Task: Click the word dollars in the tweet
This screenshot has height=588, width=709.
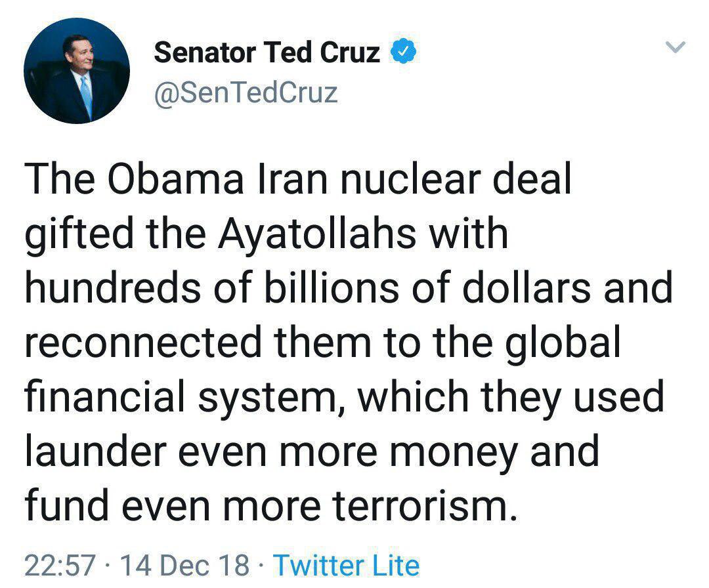Action: pyautogui.click(x=525, y=288)
